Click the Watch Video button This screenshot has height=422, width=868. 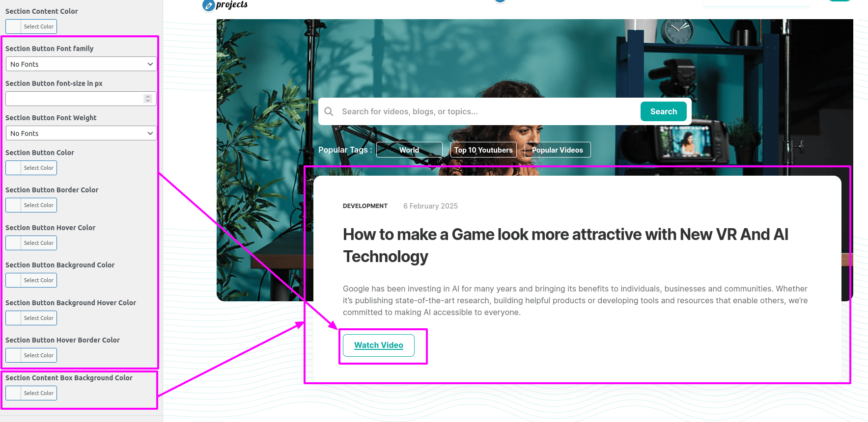point(379,345)
